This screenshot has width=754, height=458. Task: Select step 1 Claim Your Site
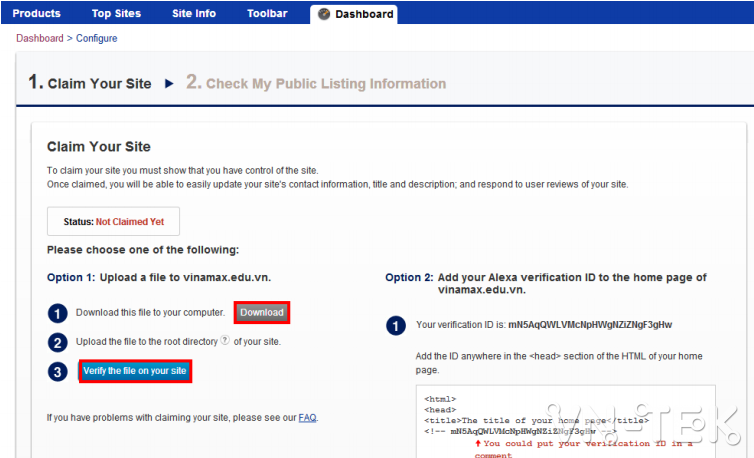click(x=90, y=82)
